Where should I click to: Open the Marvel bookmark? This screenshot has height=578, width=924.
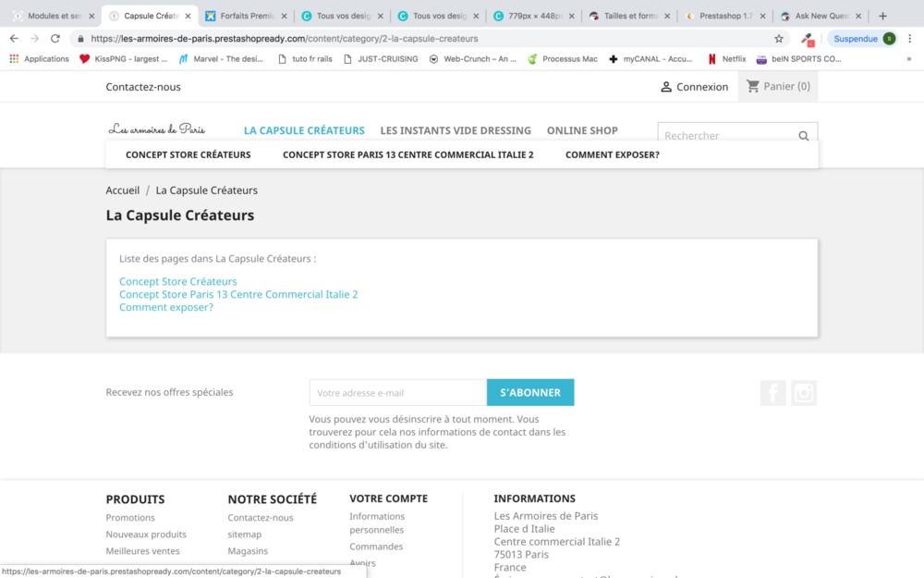click(221, 59)
